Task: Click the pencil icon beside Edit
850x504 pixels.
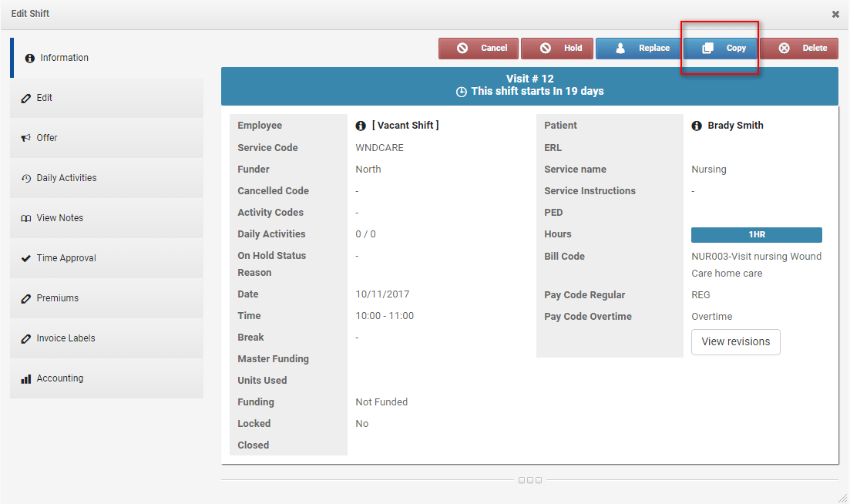Action: point(26,98)
